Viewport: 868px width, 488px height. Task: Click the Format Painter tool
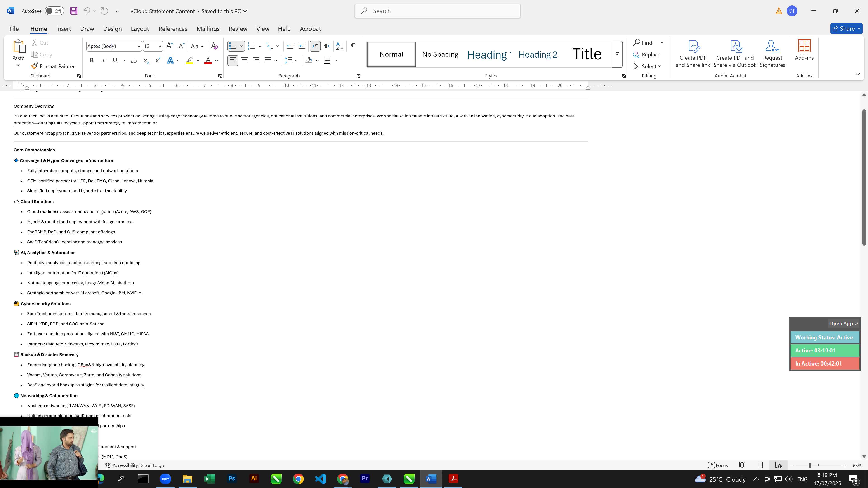[53, 66]
